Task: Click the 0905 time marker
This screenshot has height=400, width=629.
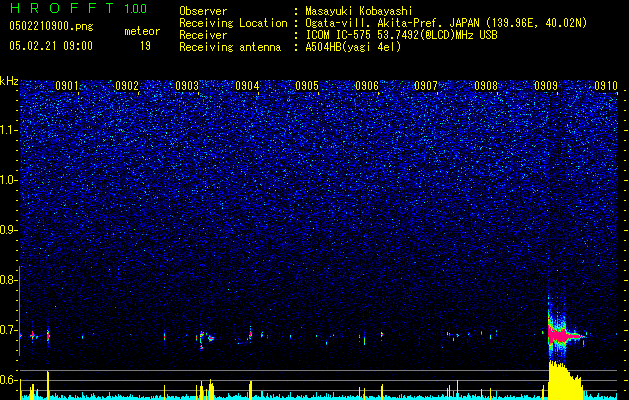Action: 307,86
